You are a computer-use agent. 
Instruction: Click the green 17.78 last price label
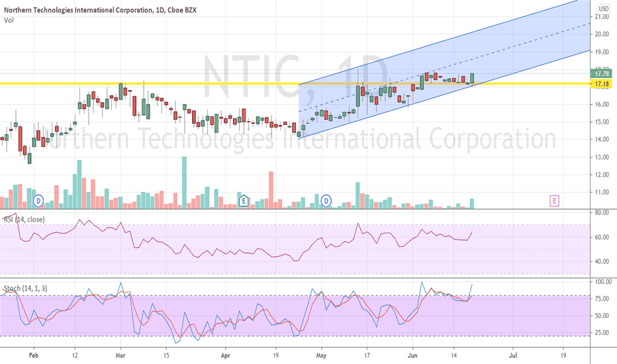coord(601,73)
